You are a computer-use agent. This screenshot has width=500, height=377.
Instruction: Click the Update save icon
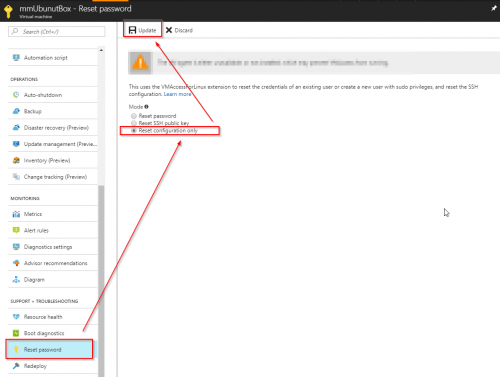pos(132,30)
